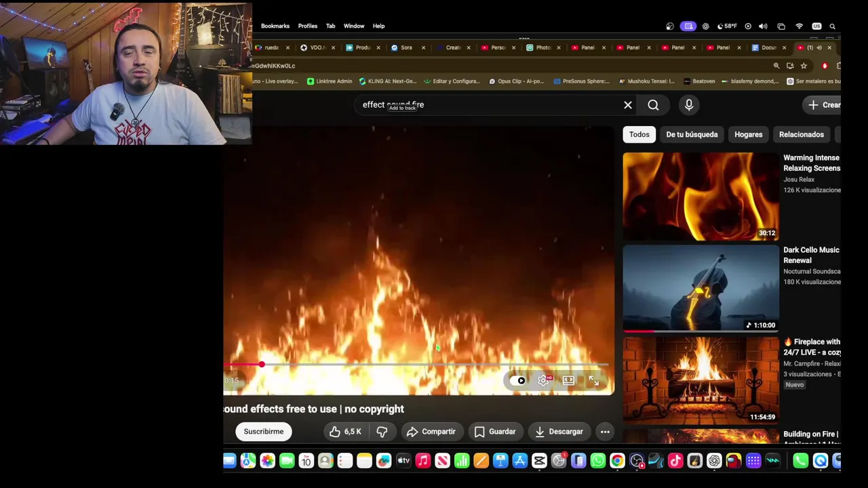Click the video title 'sound effects free to use'
The height and width of the screenshot is (488, 868).
click(314, 409)
